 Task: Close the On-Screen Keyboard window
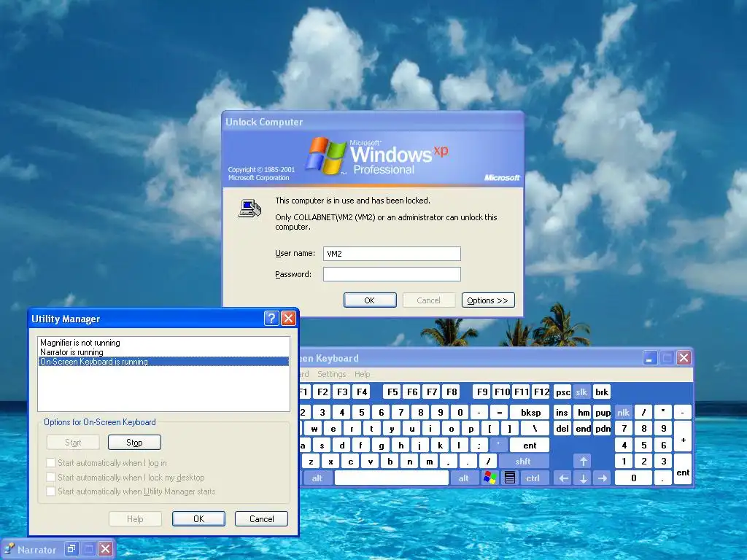coord(684,357)
